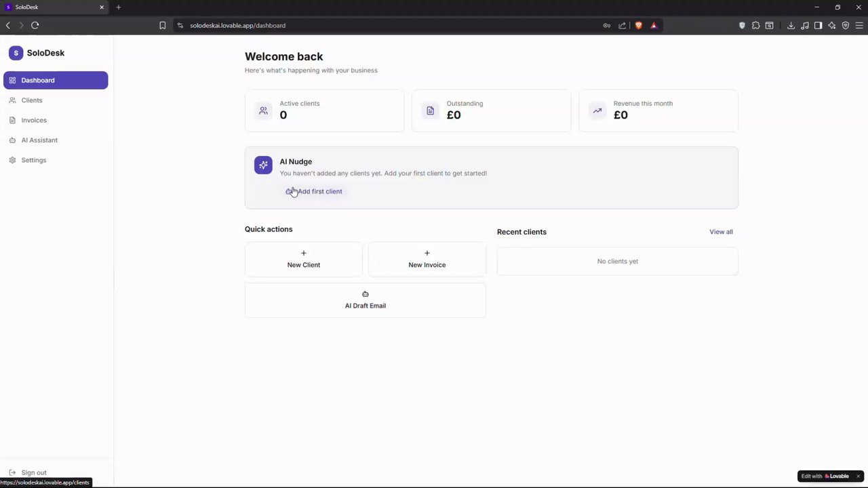
Task: Click the Active clients count '0'
Action: [283, 115]
